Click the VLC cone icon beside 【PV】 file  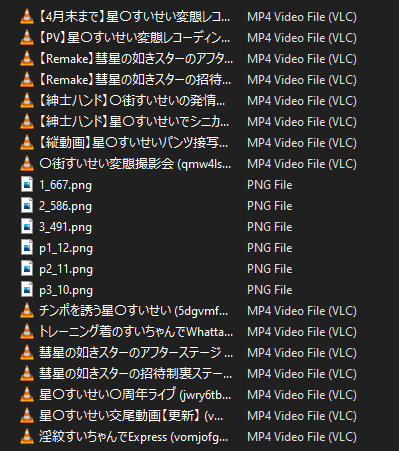[27, 38]
